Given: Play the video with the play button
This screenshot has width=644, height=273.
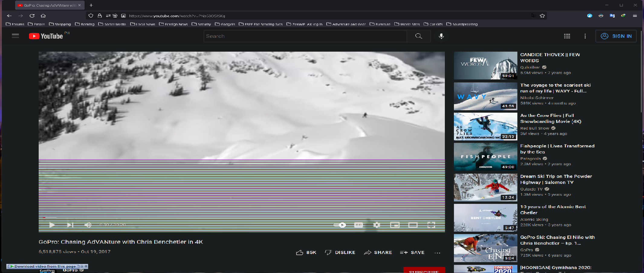Looking at the screenshot, I should click(x=52, y=225).
